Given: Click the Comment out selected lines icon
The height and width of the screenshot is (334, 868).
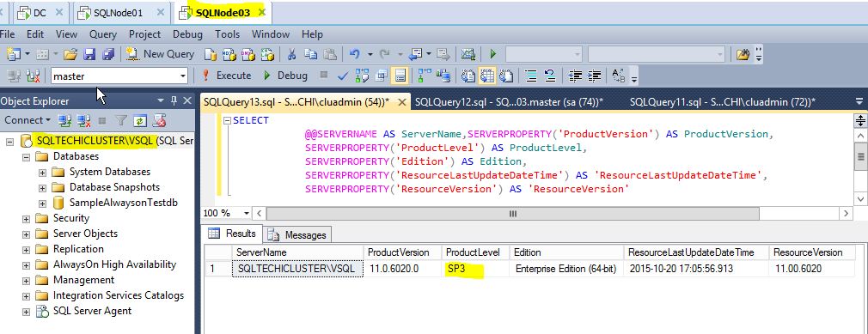Looking at the screenshot, I should pyautogui.click(x=531, y=76).
